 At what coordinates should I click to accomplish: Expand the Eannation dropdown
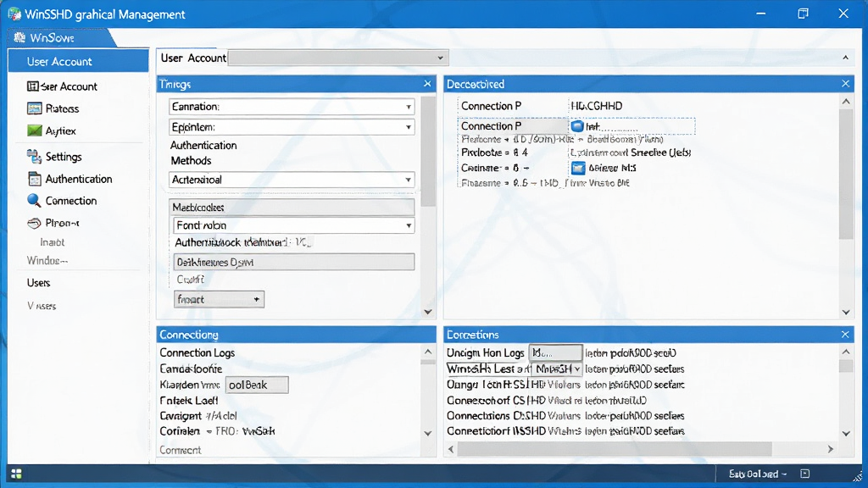(x=292, y=106)
